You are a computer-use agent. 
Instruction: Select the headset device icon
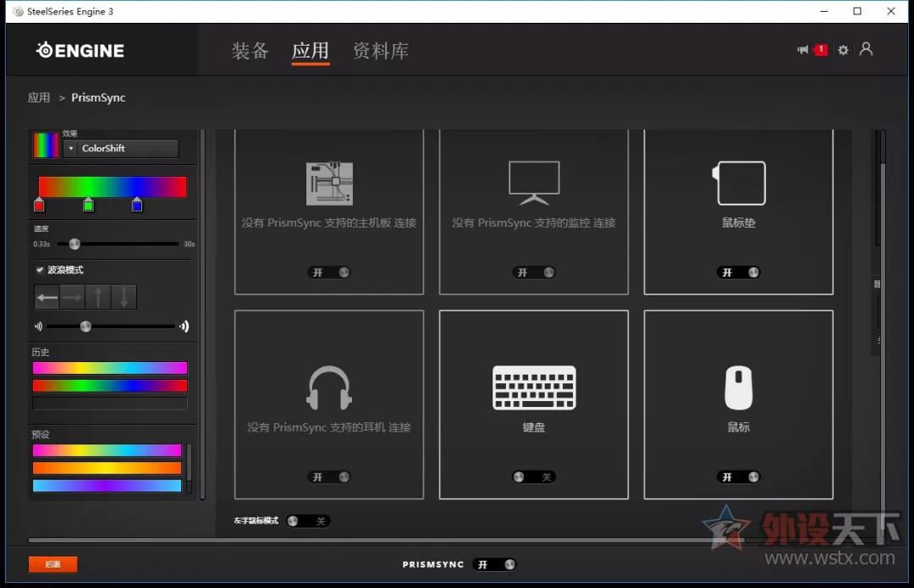tap(329, 387)
